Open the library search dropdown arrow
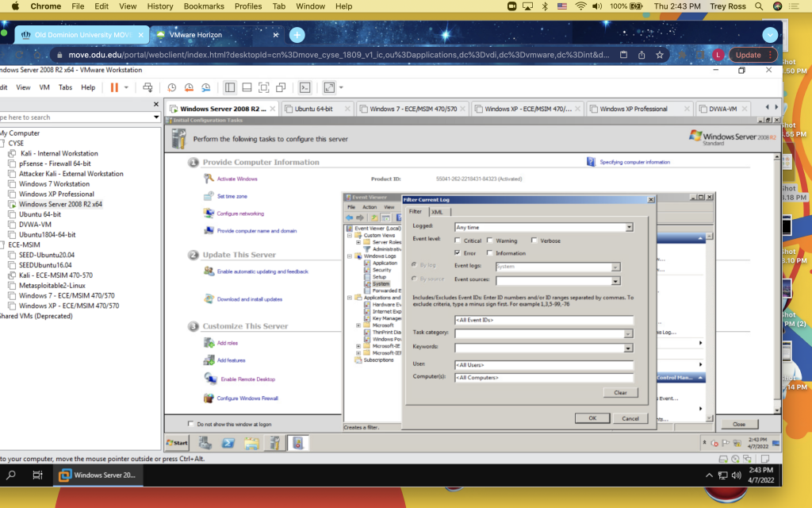The height and width of the screenshot is (508, 812). tap(156, 117)
